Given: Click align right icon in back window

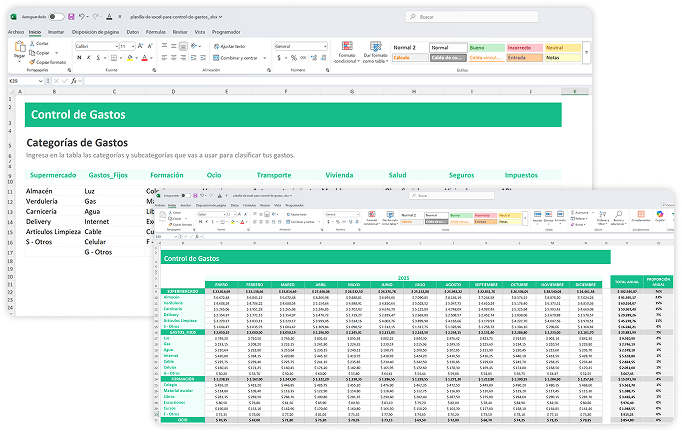Looking at the screenshot, I should (x=184, y=57).
